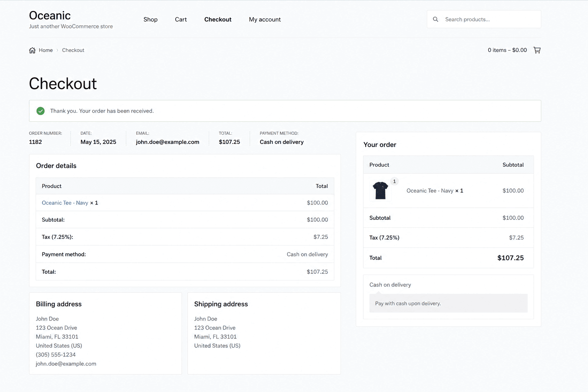Select the Checkout menu item
Image resolution: width=588 pixels, height=392 pixels.
(x=218, y=20)
